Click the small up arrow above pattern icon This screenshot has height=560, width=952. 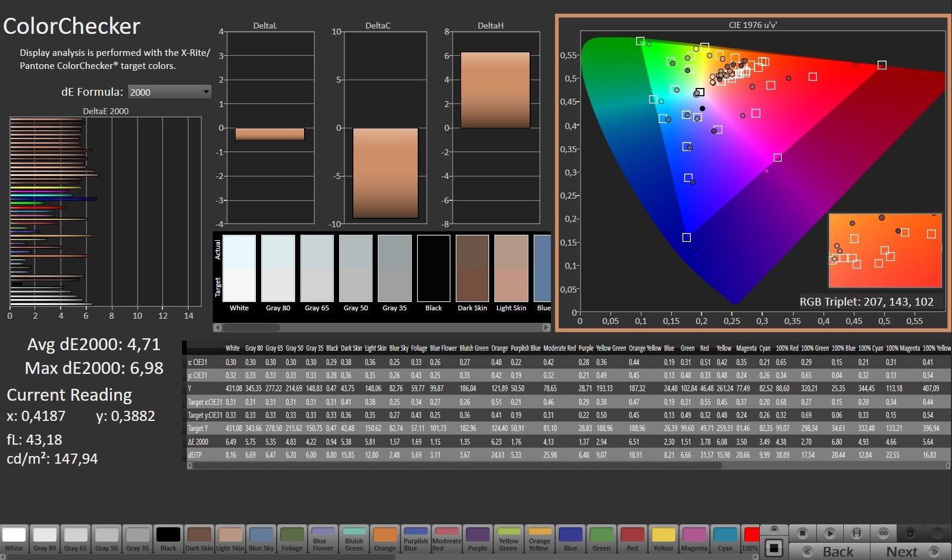pyautogui.click(x=773, y=529)
